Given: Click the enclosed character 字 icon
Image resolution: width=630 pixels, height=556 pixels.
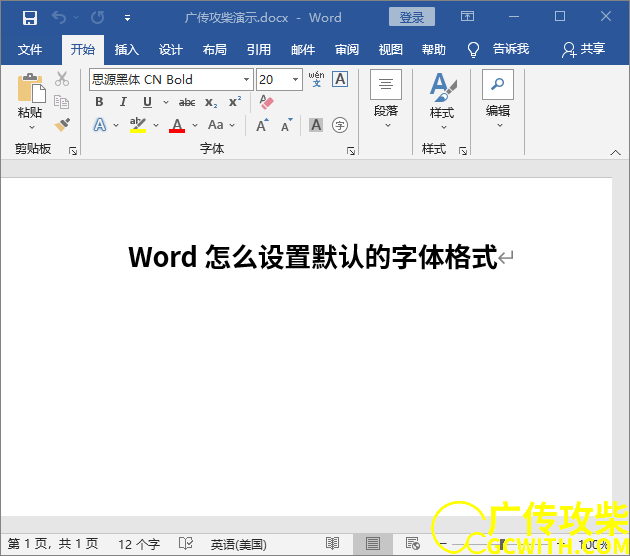Looking at the screenshot, I should pyautogui.click(x=340, y=125).
